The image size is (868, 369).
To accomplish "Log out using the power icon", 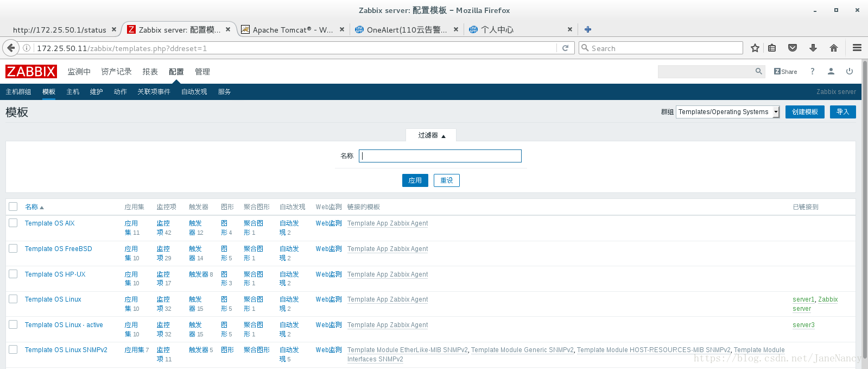I will [x=850, y=71].
